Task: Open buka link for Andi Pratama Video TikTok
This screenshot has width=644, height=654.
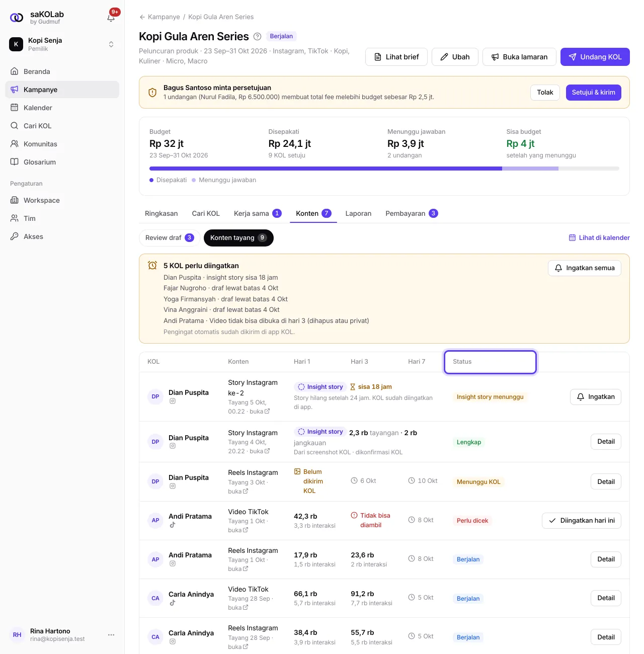Action: [x=238, y=530]
